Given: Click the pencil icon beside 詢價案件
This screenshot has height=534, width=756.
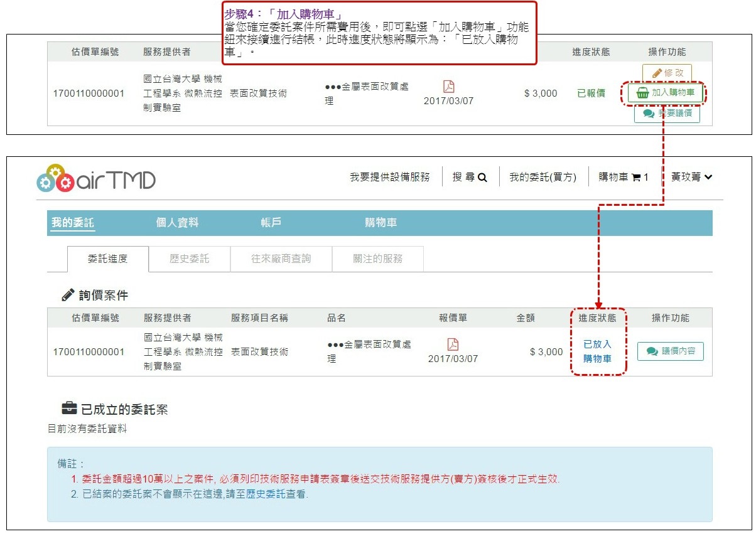Looking at the screenshot, I should pos(68,295).
